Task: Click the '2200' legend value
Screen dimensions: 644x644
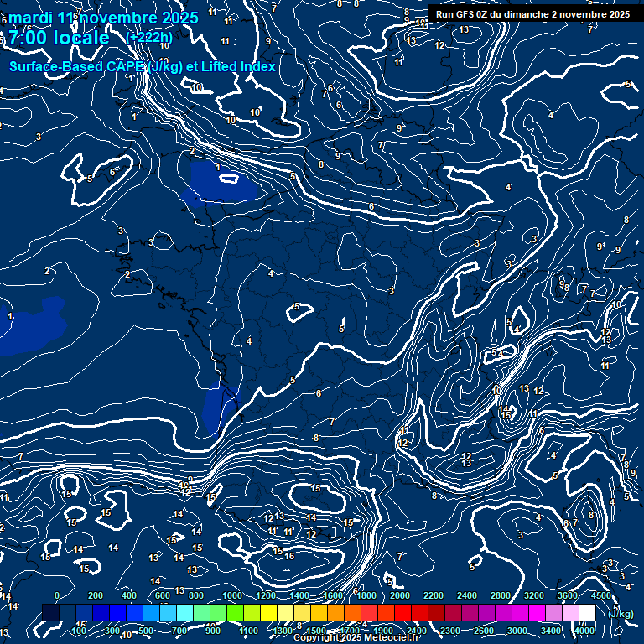Action: [434, 595]
